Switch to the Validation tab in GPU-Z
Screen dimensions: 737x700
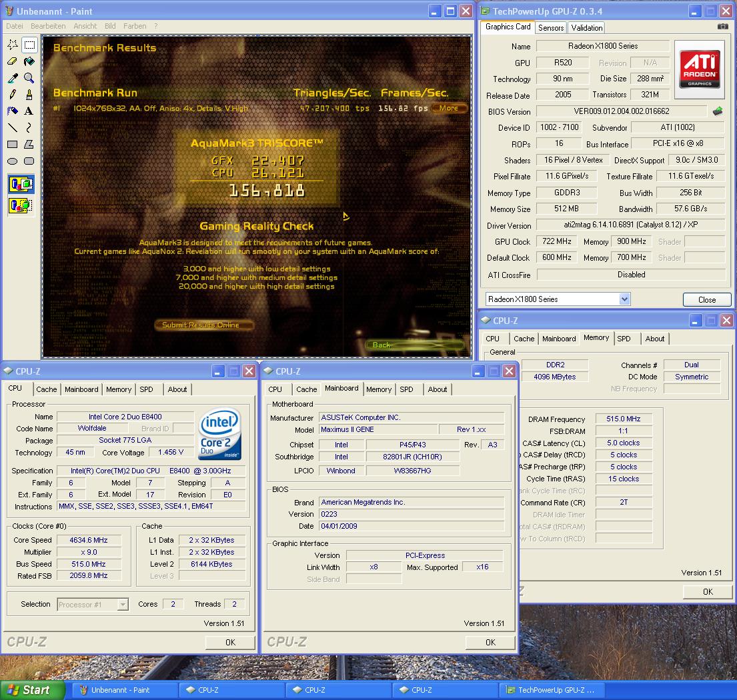(x=586, y=28)
